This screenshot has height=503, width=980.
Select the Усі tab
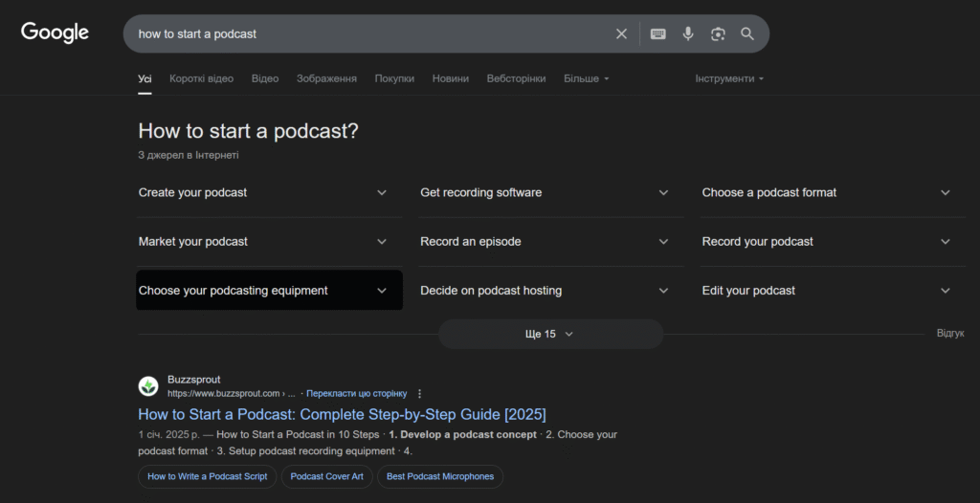click(145, 78)
